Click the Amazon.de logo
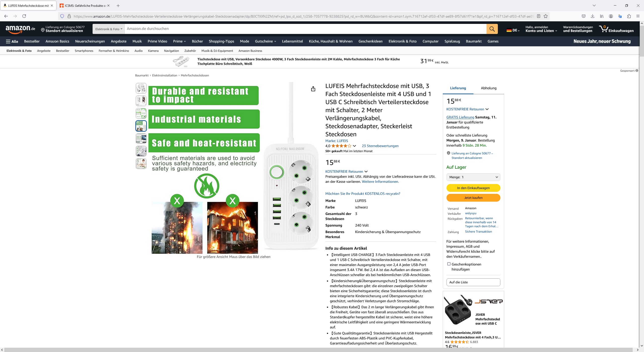The height and width of the screenshot is (352, 644). click(x=20, y=29)
